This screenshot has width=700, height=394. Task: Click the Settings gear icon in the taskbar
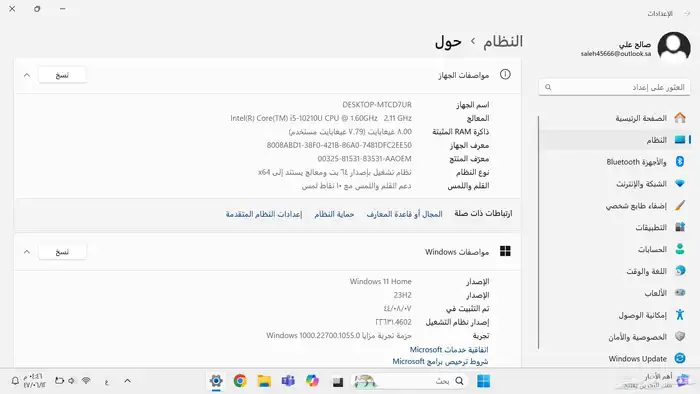[216, 381]
